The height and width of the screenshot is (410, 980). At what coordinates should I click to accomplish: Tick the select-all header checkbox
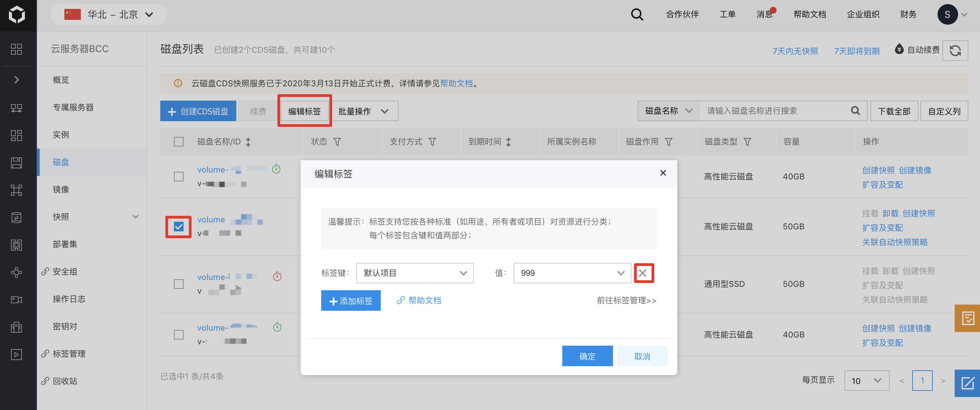[178, 142]
